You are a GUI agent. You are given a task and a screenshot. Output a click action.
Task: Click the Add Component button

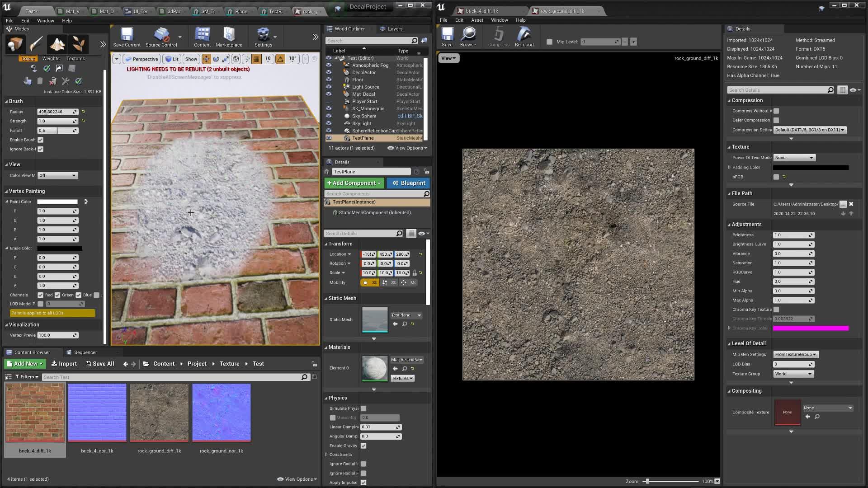click(354, 183)
